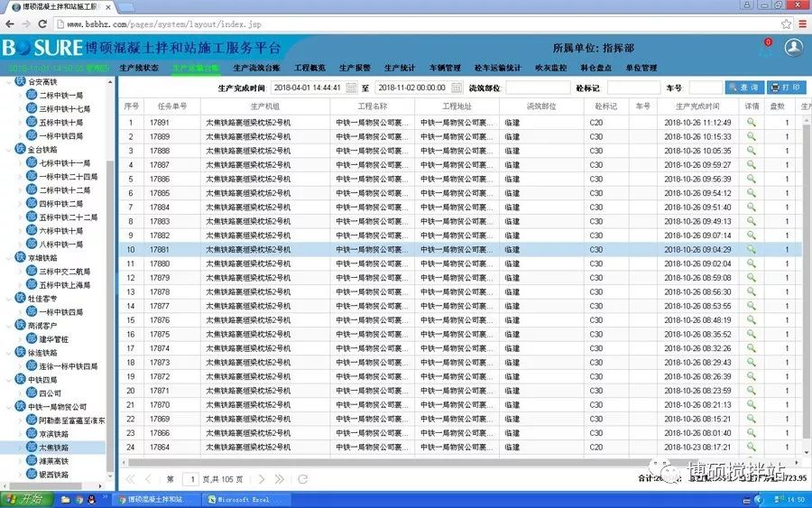The width and height of the screenshot is (812, 508).
Task: Open the 工程概览 menu
Action: point(309,68)
